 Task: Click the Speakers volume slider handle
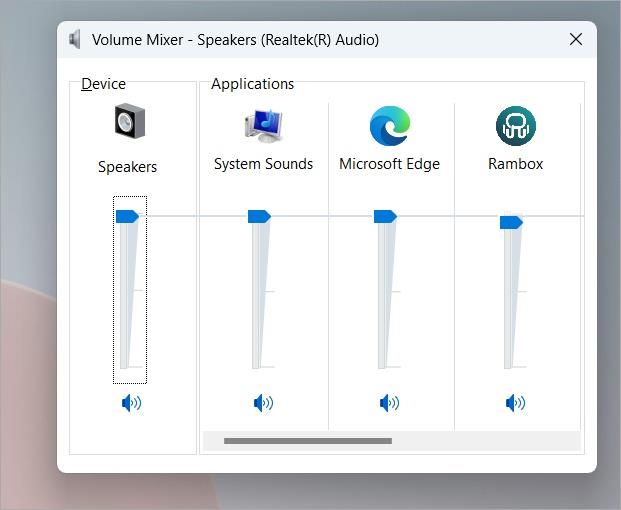pos(127,216)
